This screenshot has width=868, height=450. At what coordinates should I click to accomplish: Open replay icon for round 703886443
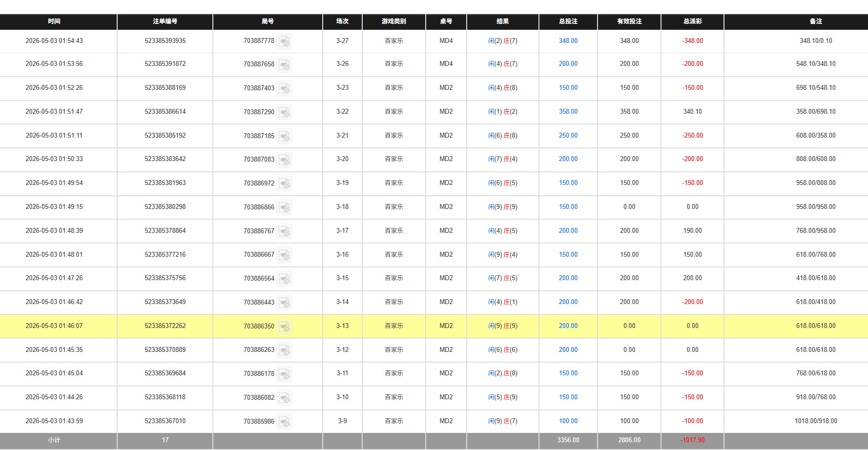285,303
